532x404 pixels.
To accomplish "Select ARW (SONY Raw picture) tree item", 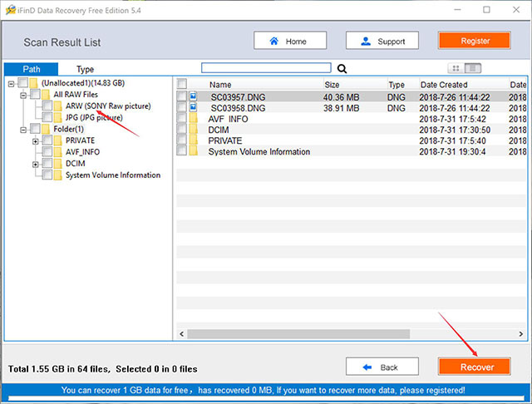I will (x=108, y=106).
